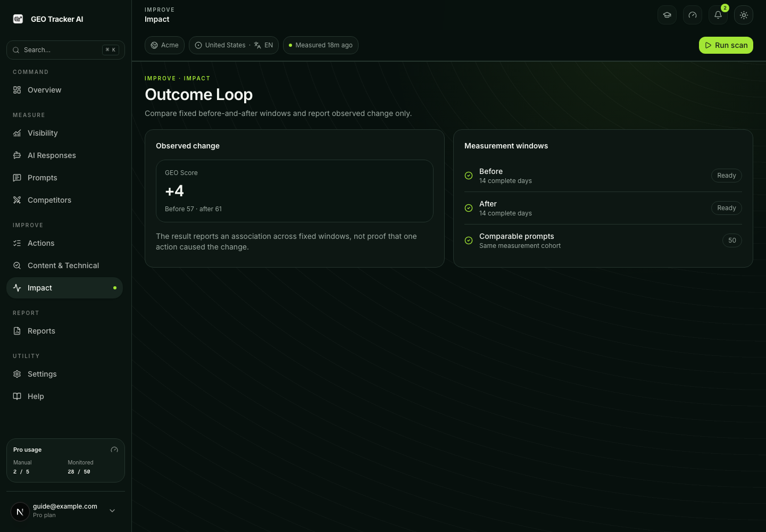Click the Content & Technical search icon
This screenshot has width=766, height=532.
pos(17,265)
